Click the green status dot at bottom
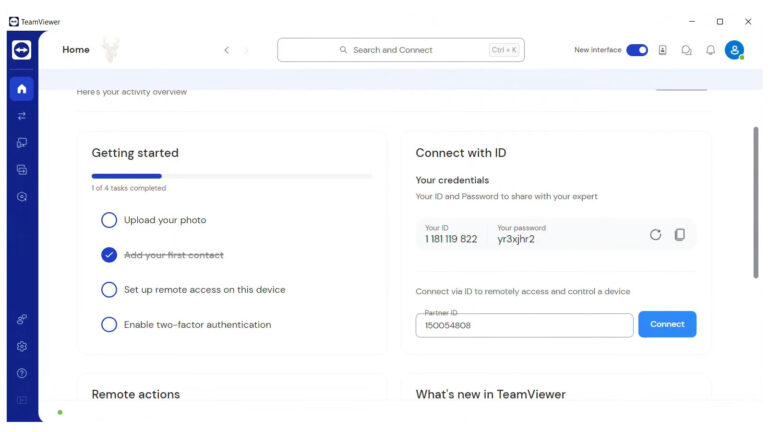Image resolution: width=768 pixels, height=432 pixels. tap(60, 412)
